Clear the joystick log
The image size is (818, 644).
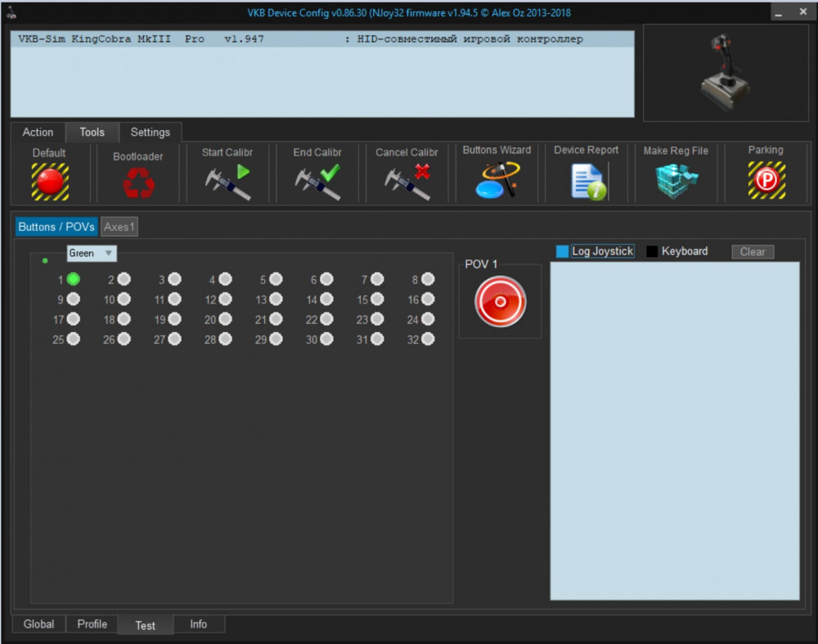coord(753,252)
